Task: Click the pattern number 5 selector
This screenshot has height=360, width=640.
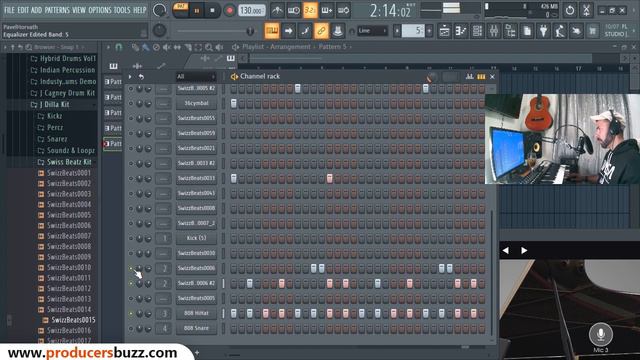Action: click(x=413, y=31)
